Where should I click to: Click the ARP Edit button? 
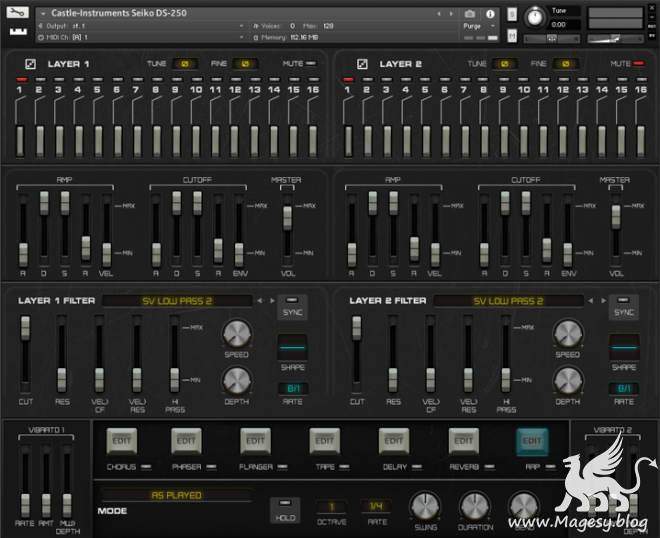[x=532, y=441]
